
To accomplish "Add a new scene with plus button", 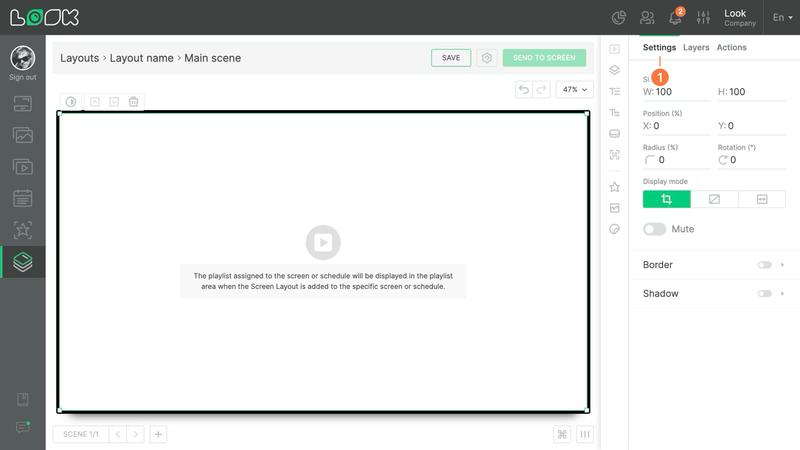I will (x=158, y=434).
